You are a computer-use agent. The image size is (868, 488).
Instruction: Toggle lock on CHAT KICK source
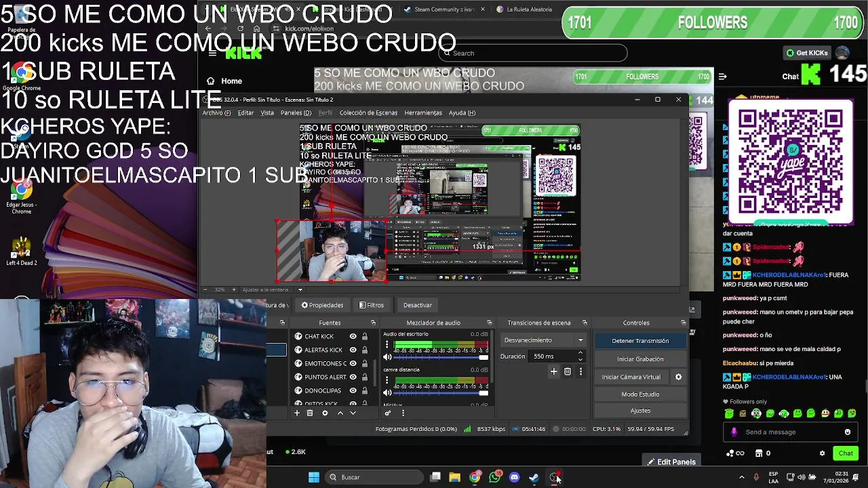tap(364, 336)
